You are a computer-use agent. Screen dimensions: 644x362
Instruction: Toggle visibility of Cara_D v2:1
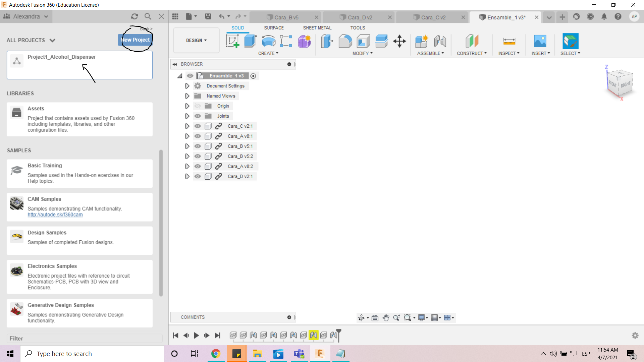click(198, 176)
